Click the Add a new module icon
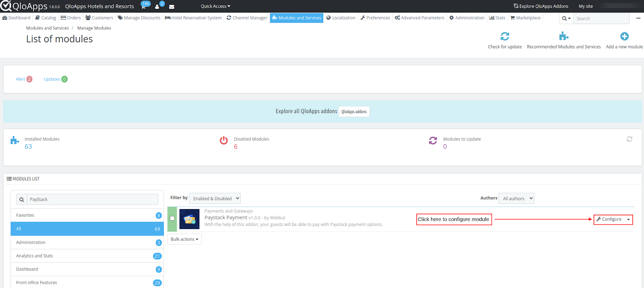 pyautogui.click(x=624, y=36)
